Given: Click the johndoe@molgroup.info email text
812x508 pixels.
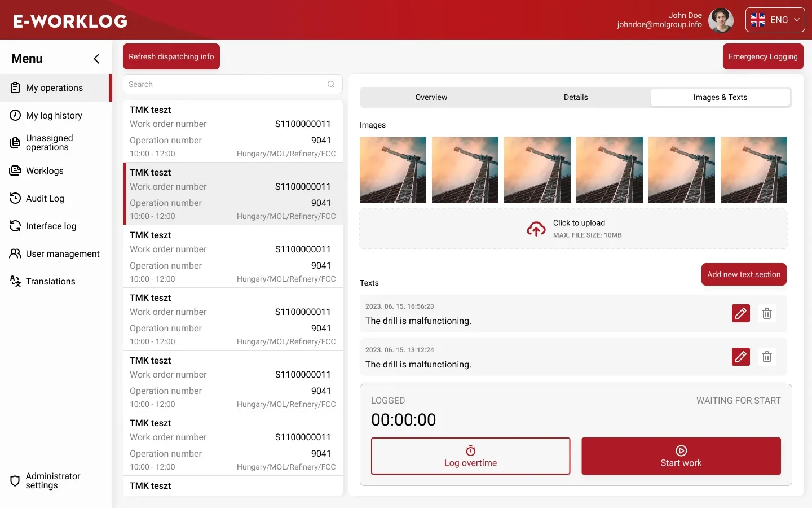Looking at the screenshot, I should [660, 24].
